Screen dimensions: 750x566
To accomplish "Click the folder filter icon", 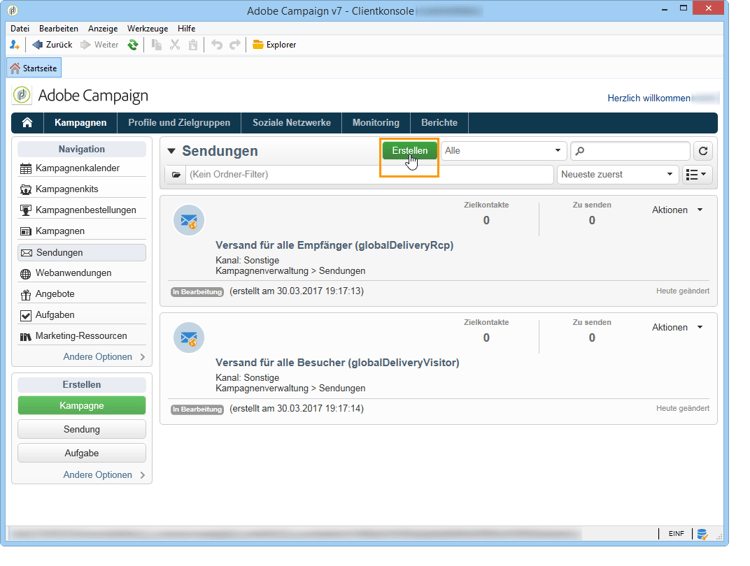I will tap(176, 175).
